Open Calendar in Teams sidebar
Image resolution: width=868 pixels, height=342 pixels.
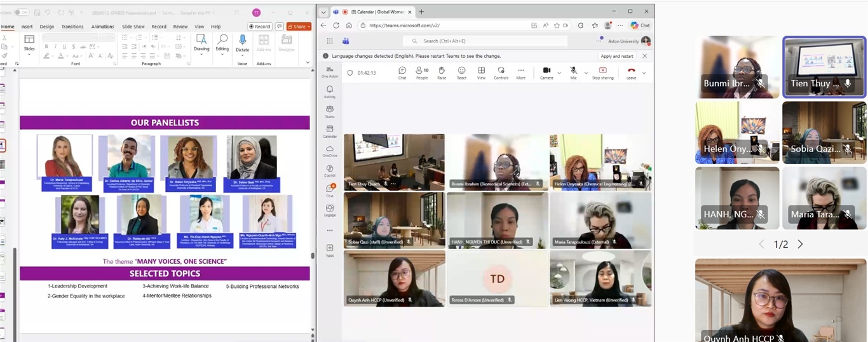click(330, 131)
